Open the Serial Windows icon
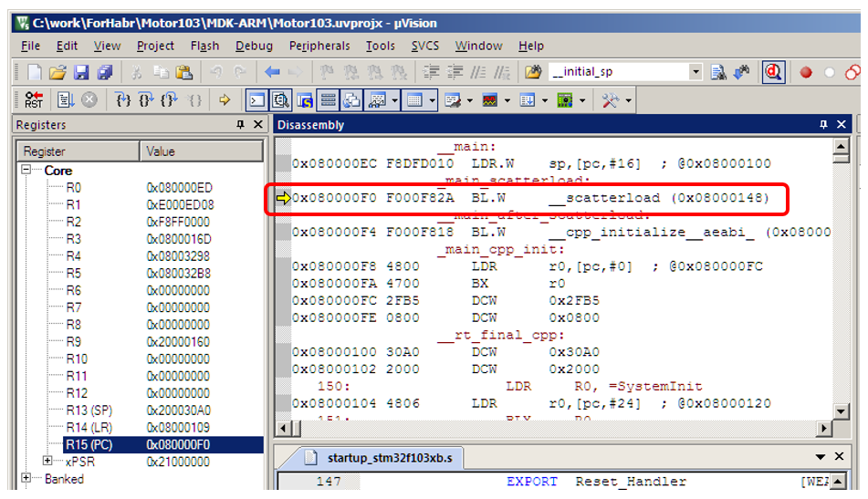This screenshot has height=499, width=868. click(x=453, y=100)
